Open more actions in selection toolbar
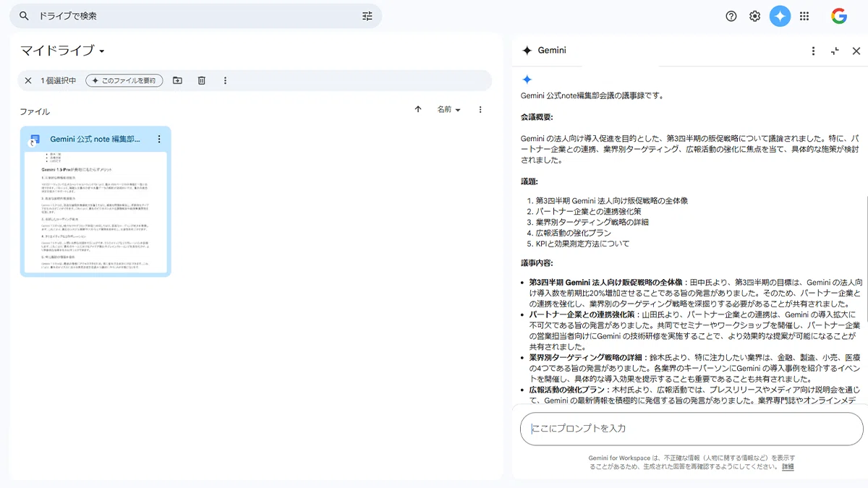The width and height of the screenshot is (868, 488). point(225,80)
